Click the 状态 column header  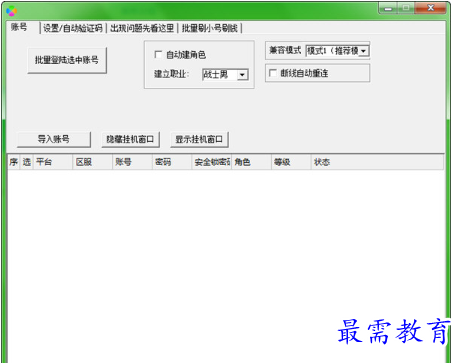click(x=377, y=162)
